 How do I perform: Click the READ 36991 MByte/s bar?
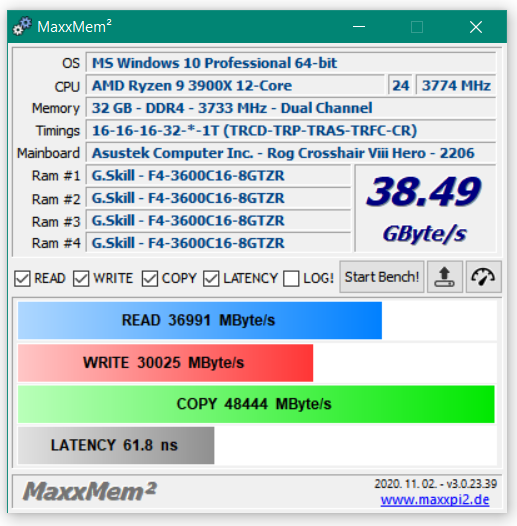coord(200,320)
